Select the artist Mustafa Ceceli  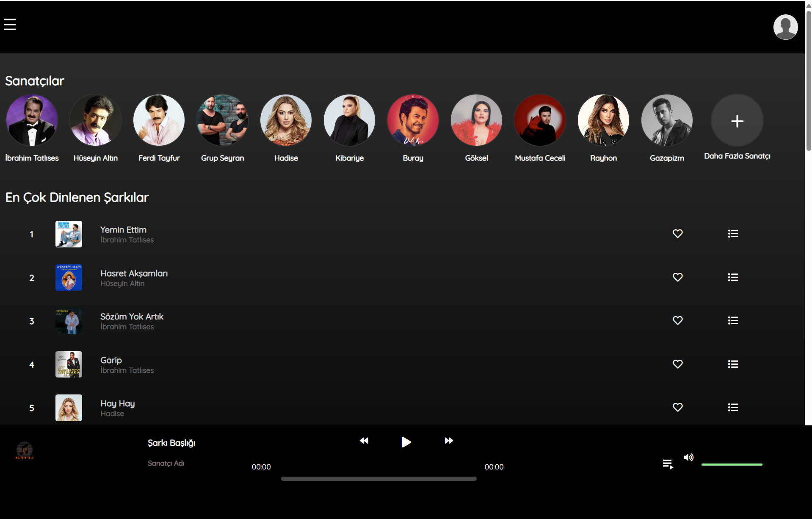[540, 120]
